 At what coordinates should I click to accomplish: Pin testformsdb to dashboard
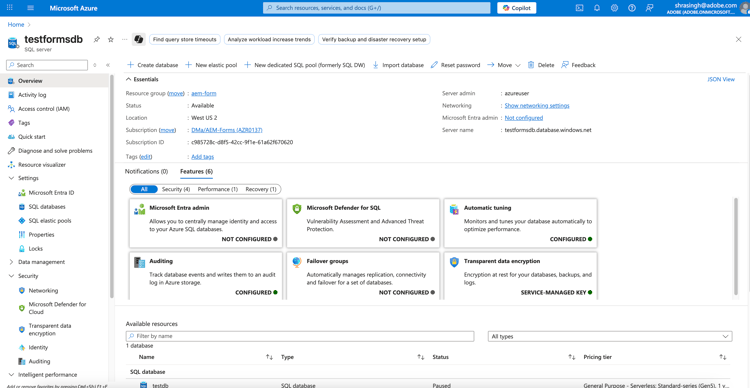(x=97, y=39)
